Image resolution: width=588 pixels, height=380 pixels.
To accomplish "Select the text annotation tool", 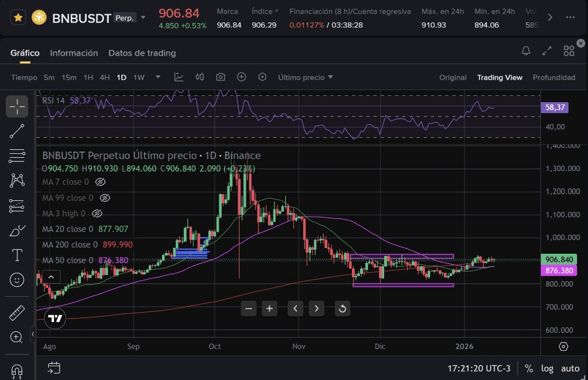I will point(17,255).
